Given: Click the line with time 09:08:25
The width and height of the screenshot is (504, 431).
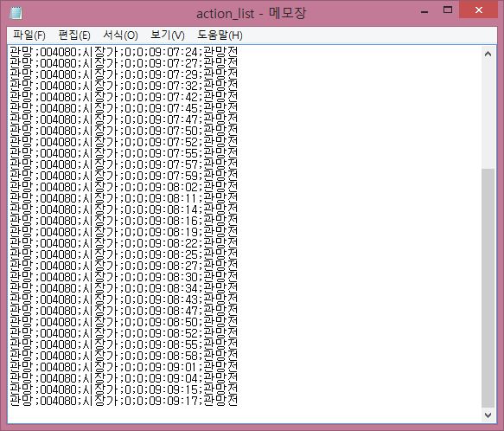Looking at the screenshot, I should 124,254.
